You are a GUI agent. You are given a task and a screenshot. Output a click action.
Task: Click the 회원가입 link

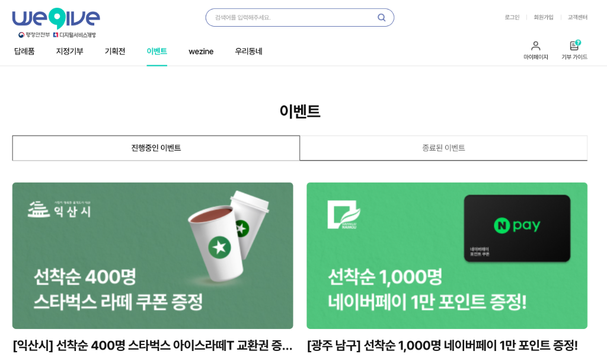pyautogui.click(x=544, y=17)
